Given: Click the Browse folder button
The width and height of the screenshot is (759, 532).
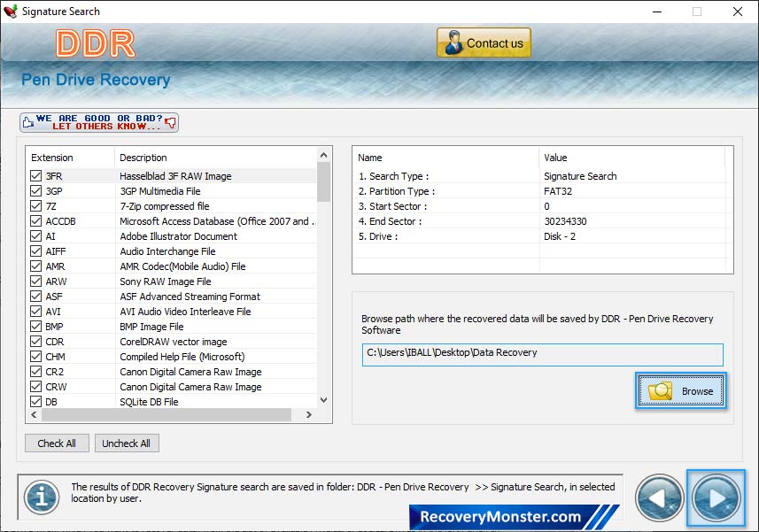Looking at the screenshot, I should 680,390.
